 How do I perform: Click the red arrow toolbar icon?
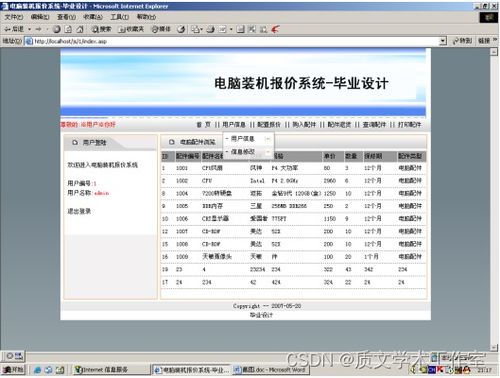275,29
